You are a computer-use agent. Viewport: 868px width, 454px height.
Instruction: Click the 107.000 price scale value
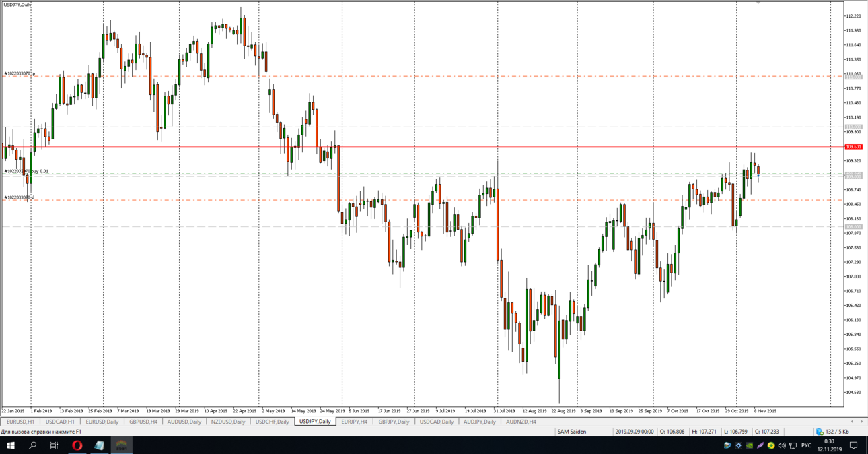[853, 276]
